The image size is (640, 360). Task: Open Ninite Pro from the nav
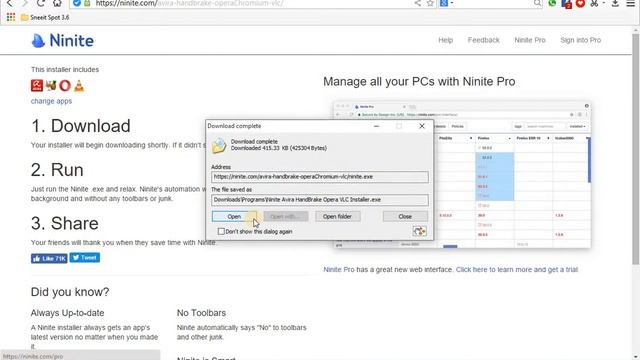coord(530,40)
